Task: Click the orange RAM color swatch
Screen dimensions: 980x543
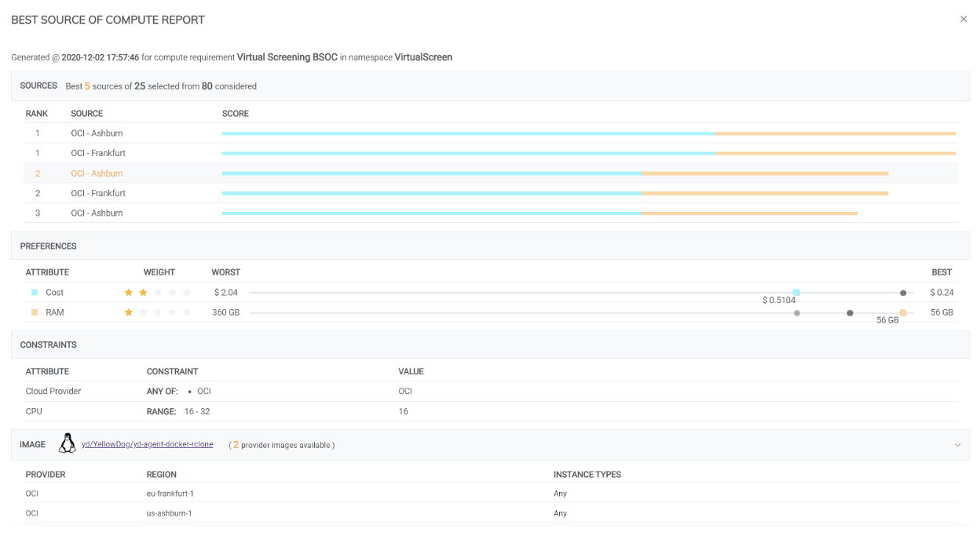Action: (35, 312)
